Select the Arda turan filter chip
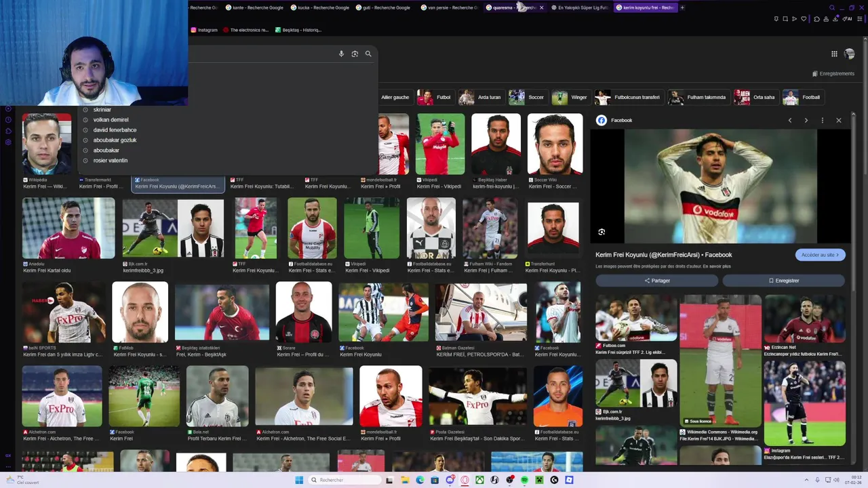This screenshot has height=488, width=868. pyautogui.click(x=481, y=97)
